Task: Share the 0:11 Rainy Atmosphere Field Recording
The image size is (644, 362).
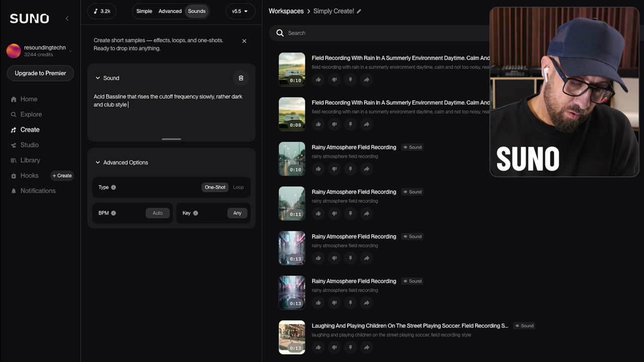Action: (366, 214)
